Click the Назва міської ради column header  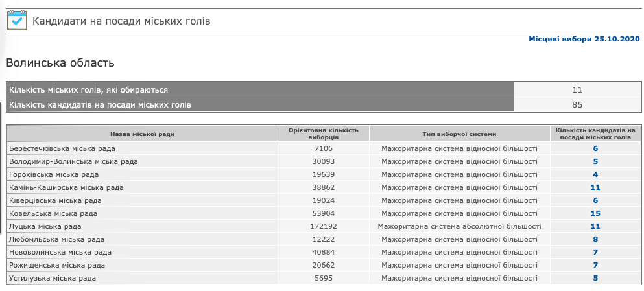coord(142,134)
